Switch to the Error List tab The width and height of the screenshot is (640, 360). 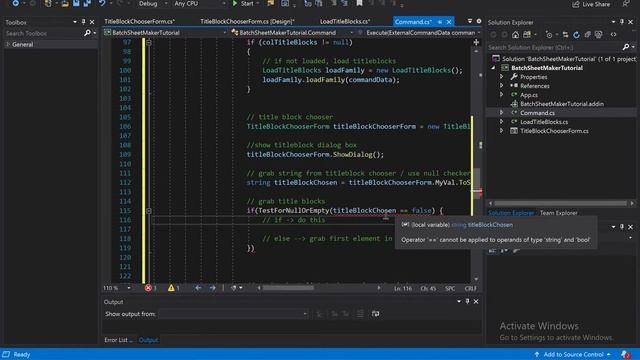(x=118, y=340)
